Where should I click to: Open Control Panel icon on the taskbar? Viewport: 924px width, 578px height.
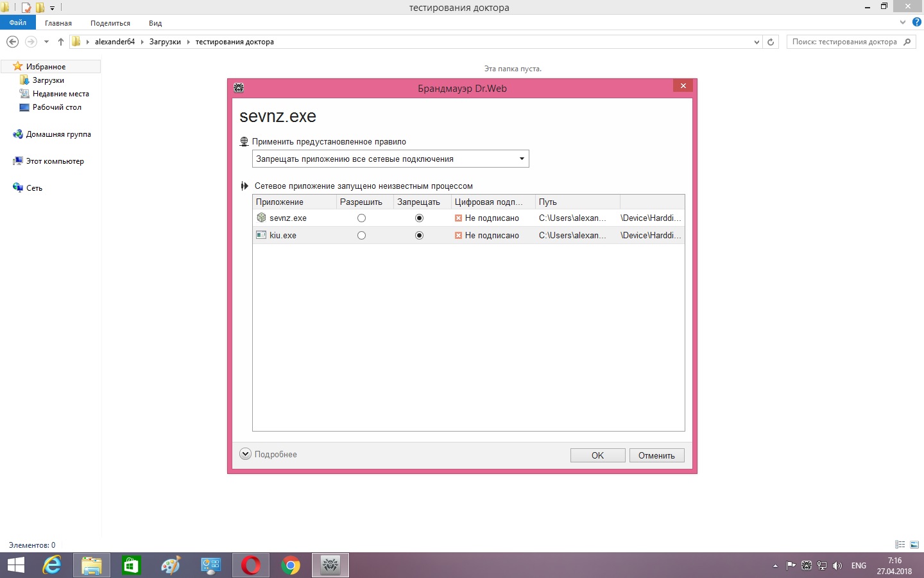pyautogui.click(x=211, y=565)
